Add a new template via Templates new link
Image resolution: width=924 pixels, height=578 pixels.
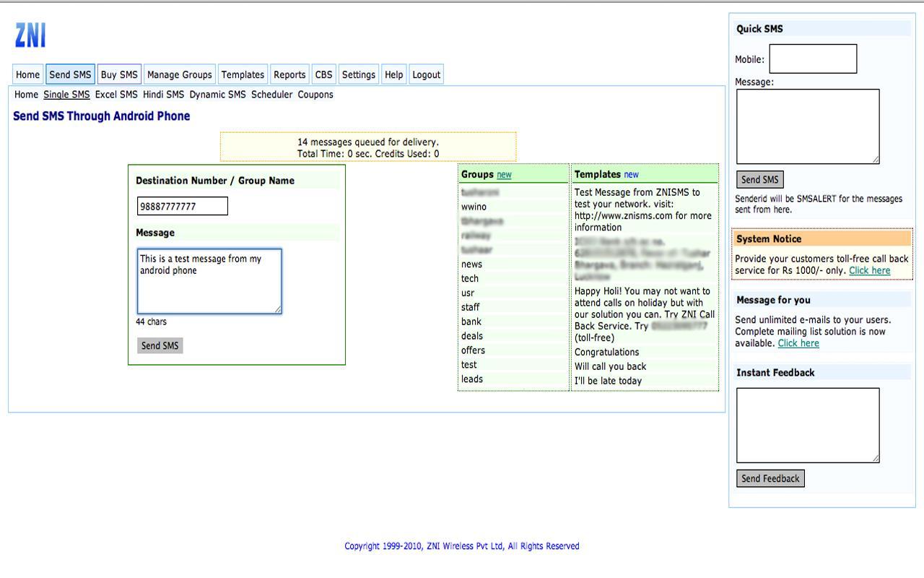click(631, 175)
